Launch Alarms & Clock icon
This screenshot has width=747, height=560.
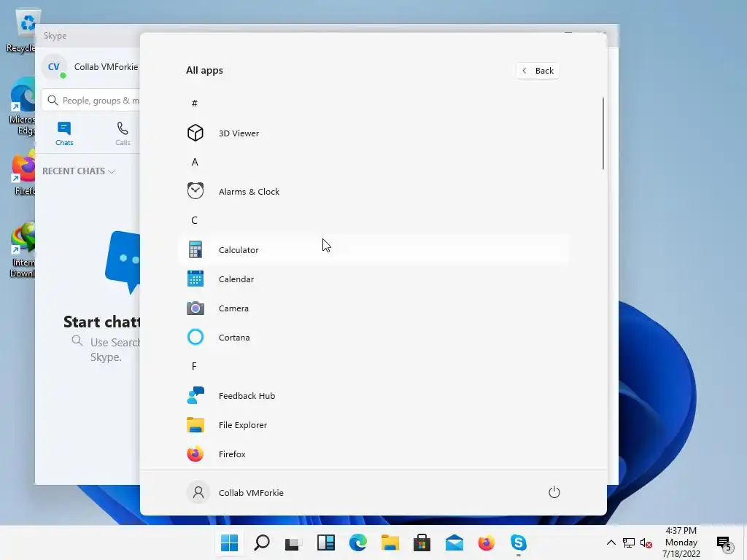coord(196,191)
